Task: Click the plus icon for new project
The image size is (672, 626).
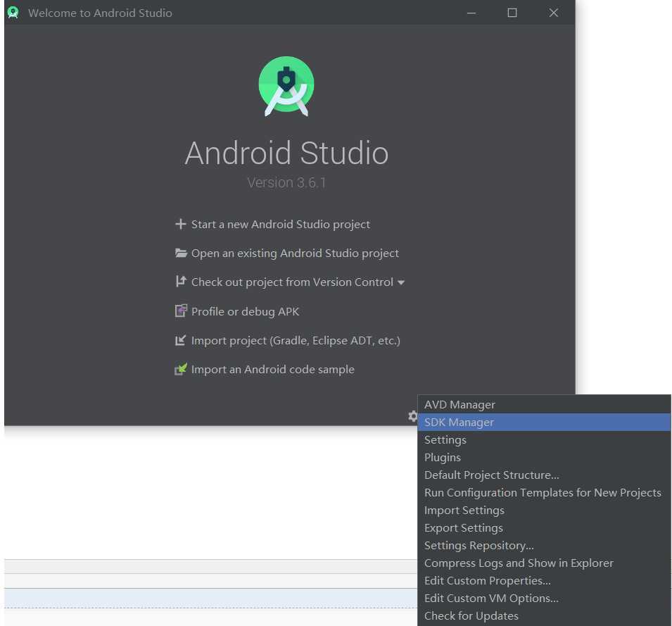Action: (180, 224)
